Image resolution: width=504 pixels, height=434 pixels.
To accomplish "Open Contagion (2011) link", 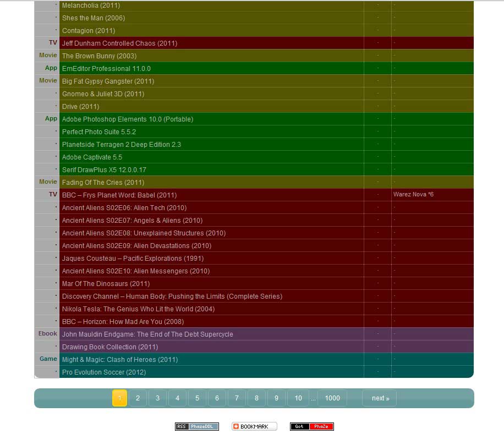I will click(89, 30).
